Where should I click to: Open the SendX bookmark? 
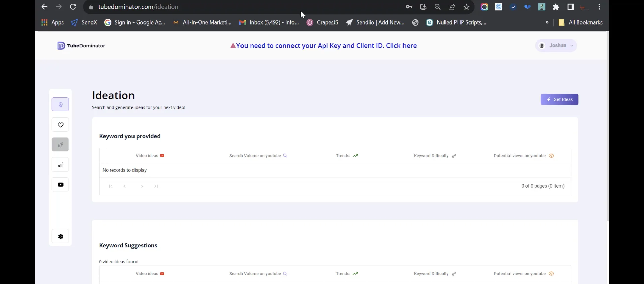(84, 22)
